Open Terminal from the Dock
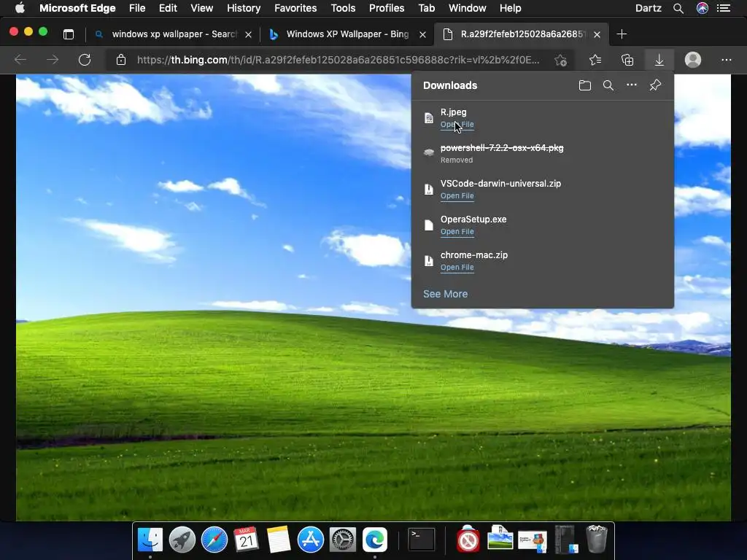The width and height of the screenshot is (747, 560). pos(422,540)
